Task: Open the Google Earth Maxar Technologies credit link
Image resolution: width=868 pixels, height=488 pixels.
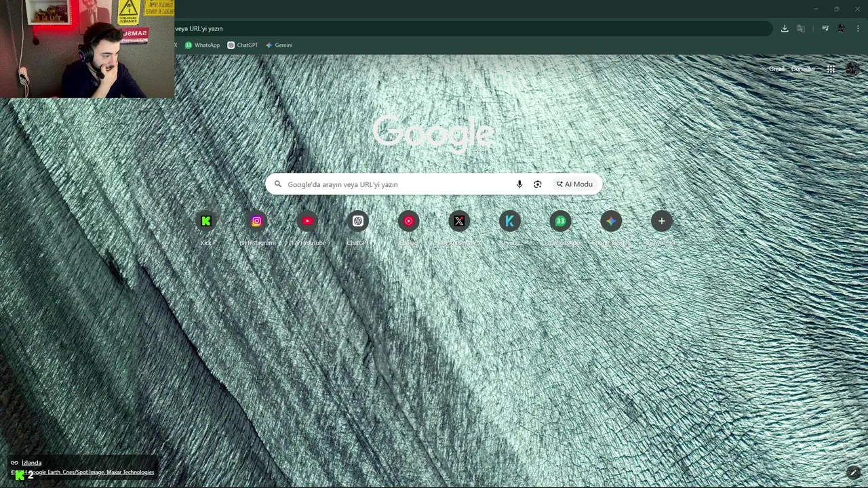Action: (82, 472)
